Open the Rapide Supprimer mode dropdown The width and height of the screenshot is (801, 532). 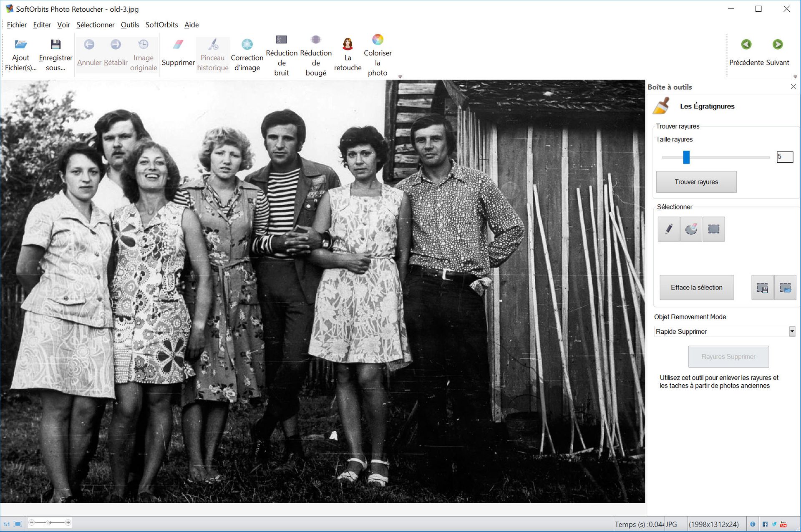792,331
